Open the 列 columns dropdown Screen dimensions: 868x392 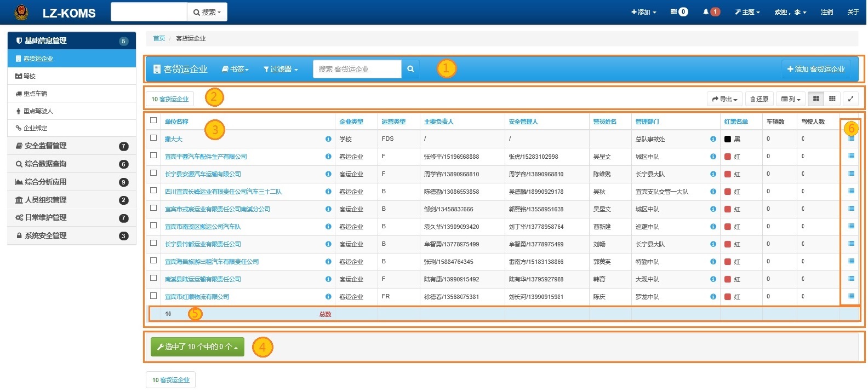(791, 99)
